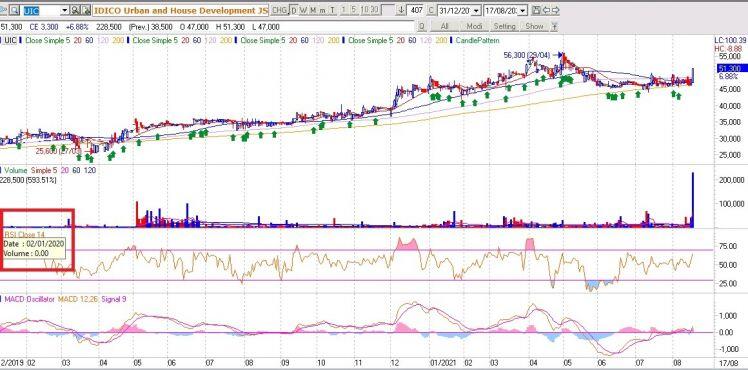Go to next chart with right arrow
748x370 pixels.
[x=555, y=10]
